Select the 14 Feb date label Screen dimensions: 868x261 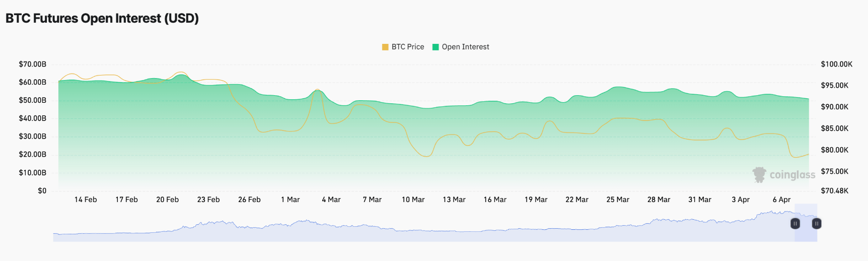point(86,200)
